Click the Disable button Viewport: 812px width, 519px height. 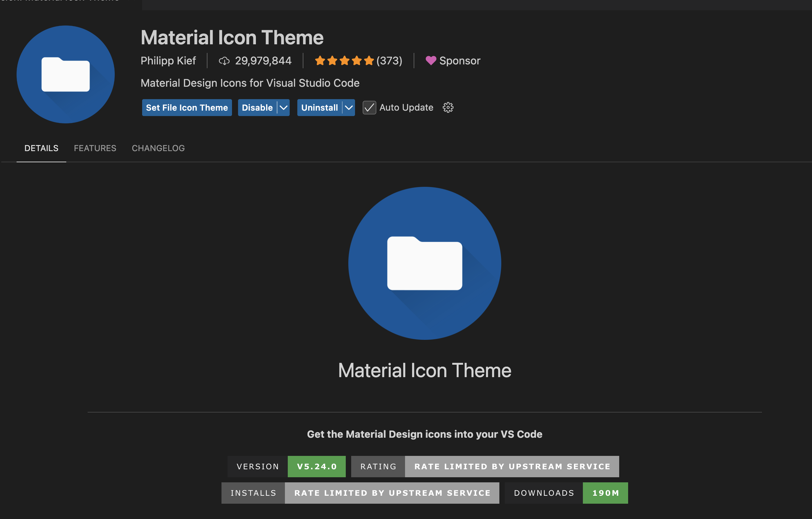click(257, 107)
